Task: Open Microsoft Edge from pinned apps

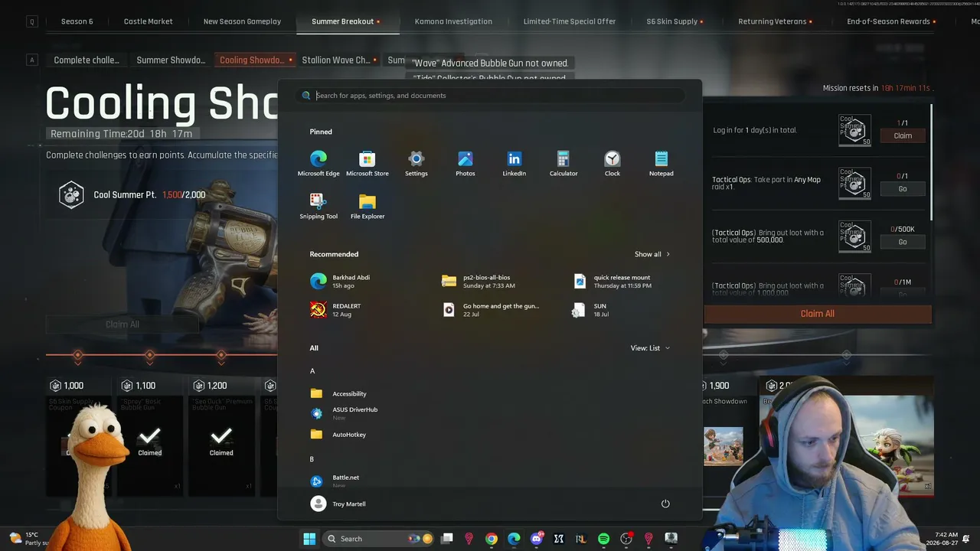Action: coord(318,164)
